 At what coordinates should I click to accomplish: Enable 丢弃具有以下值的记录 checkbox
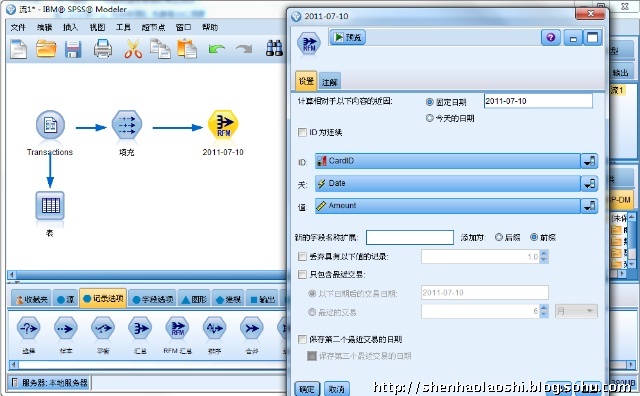(x=302, y=256)
